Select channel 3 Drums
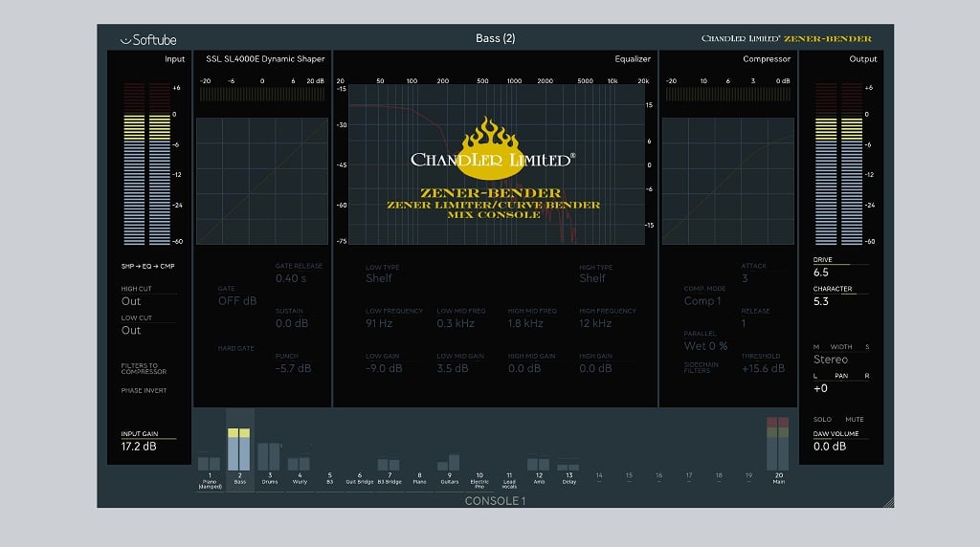The height and width of the screenshot is (547, 980). 270,479
